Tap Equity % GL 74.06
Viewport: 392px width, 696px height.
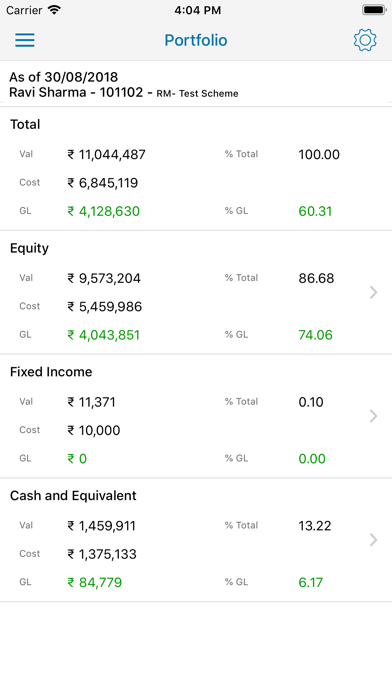tap(315, 335)
